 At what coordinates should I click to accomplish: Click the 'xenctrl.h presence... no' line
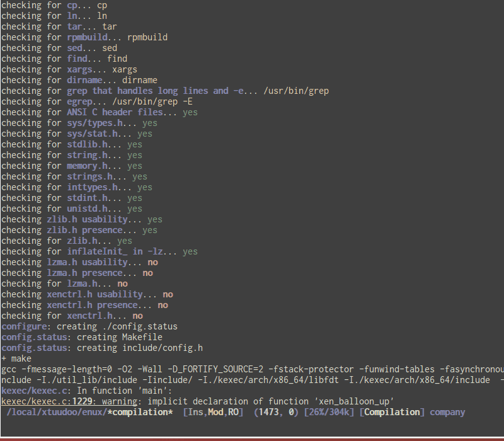click(x=85, y=305)
